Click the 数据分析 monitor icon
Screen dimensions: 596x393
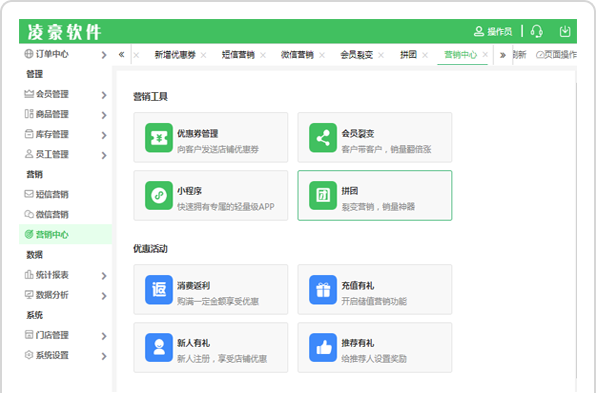pos(29,295)
